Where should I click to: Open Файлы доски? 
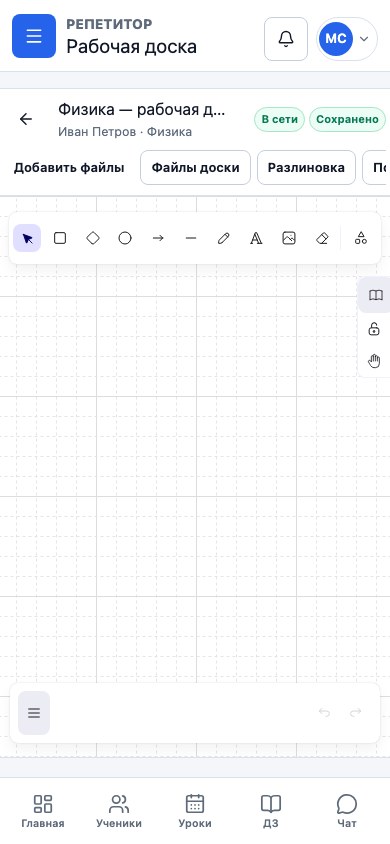(195, 167)
